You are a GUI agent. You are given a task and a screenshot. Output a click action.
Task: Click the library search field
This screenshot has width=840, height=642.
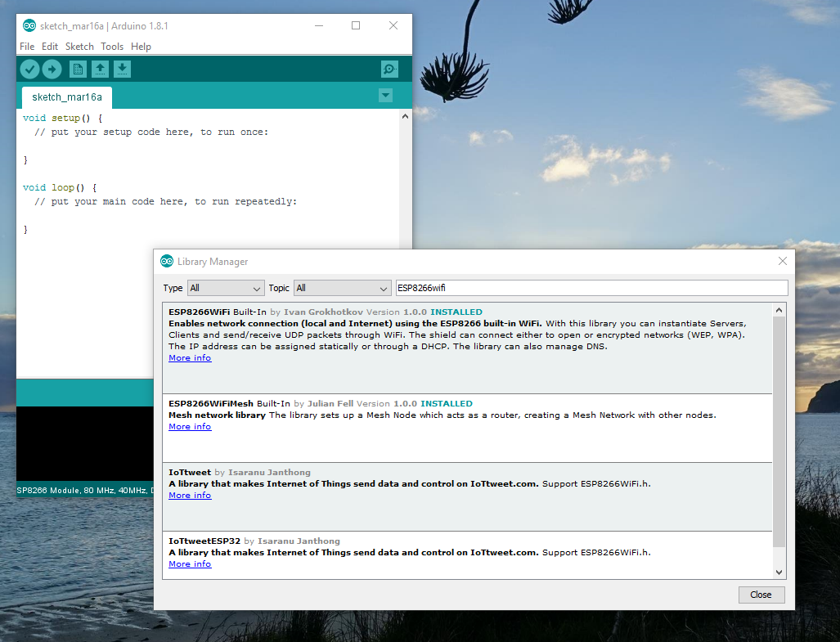591,288
